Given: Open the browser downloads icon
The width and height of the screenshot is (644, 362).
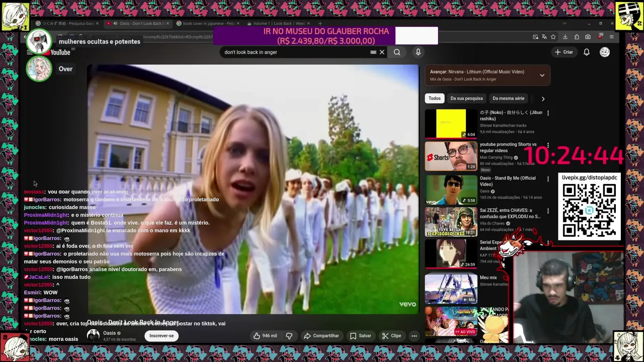Looking at the screenshot, I should (565, 37).
